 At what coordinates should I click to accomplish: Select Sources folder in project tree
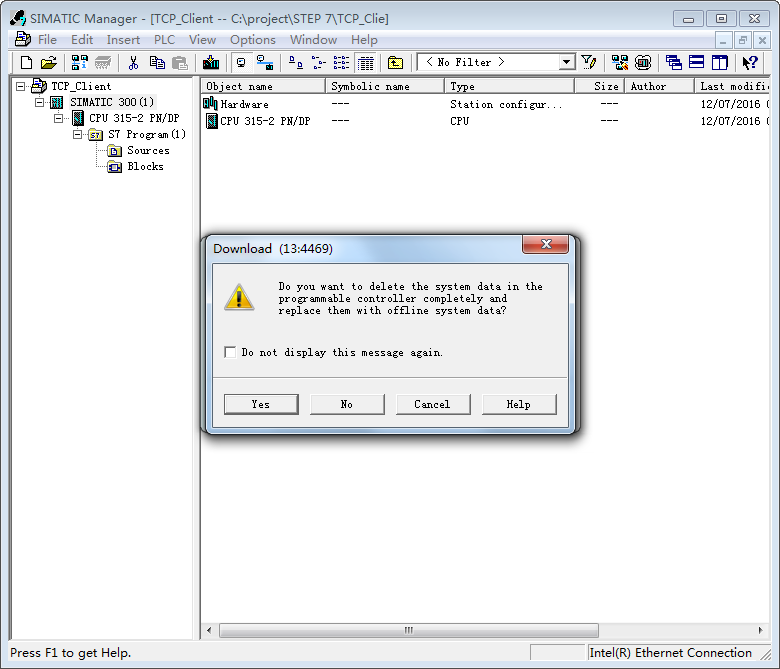click(148, 150)
